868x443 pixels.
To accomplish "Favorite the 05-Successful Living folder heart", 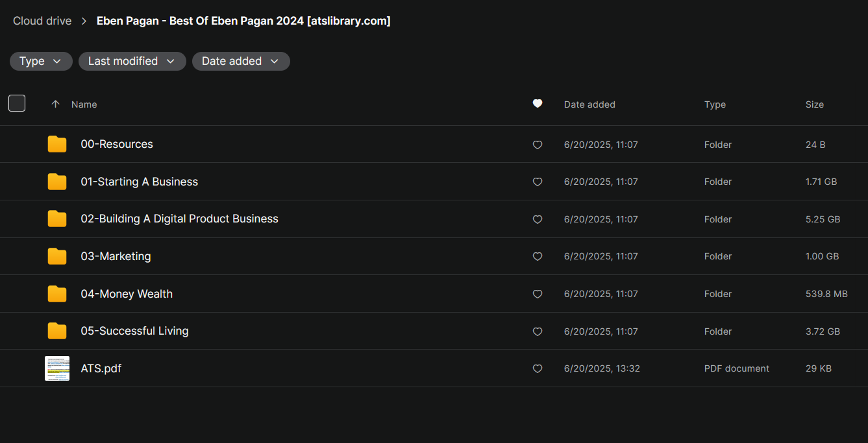I will point(538,331).
